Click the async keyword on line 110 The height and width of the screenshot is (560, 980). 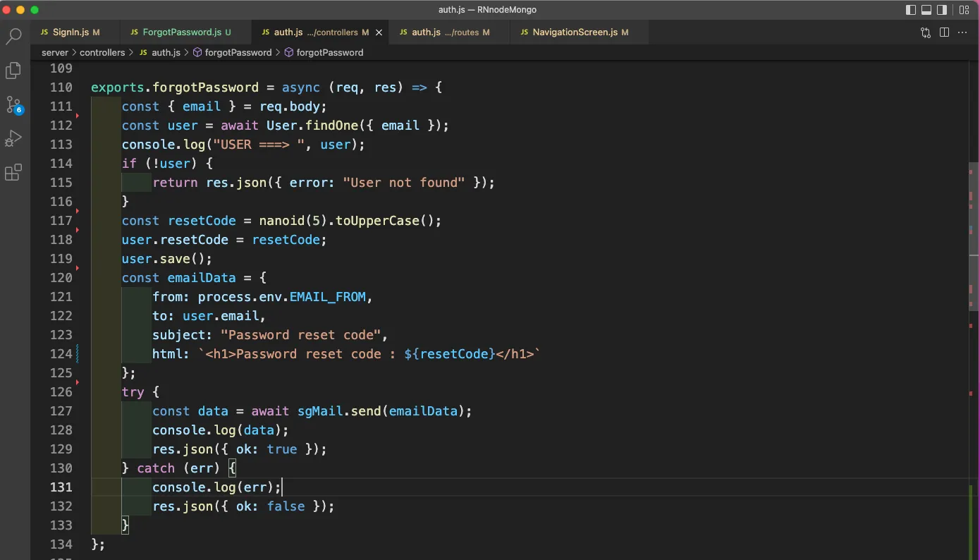click(x=301, y=87)
